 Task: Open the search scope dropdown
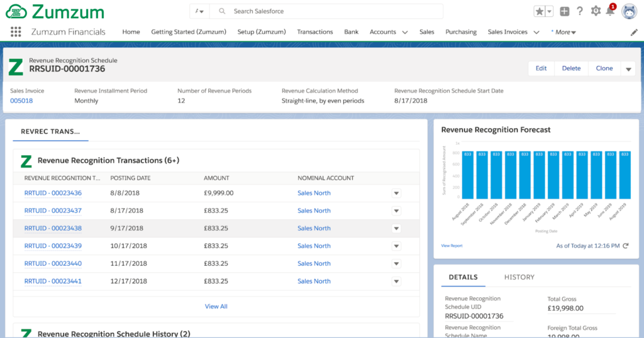coord(199,11)
